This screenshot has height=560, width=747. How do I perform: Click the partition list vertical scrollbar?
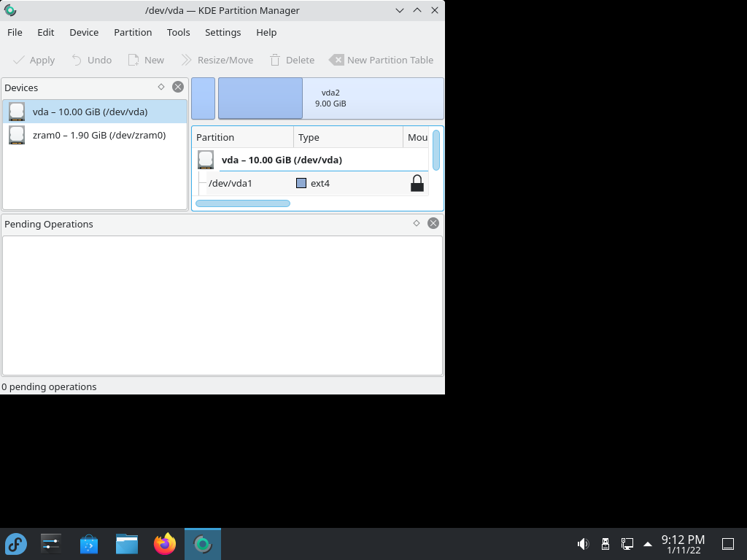[436, 149]
